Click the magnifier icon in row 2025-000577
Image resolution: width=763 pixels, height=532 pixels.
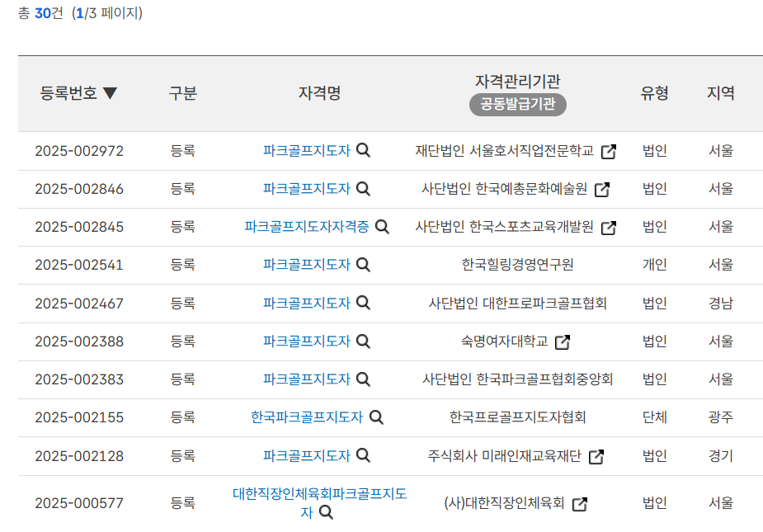click(326, 512)
